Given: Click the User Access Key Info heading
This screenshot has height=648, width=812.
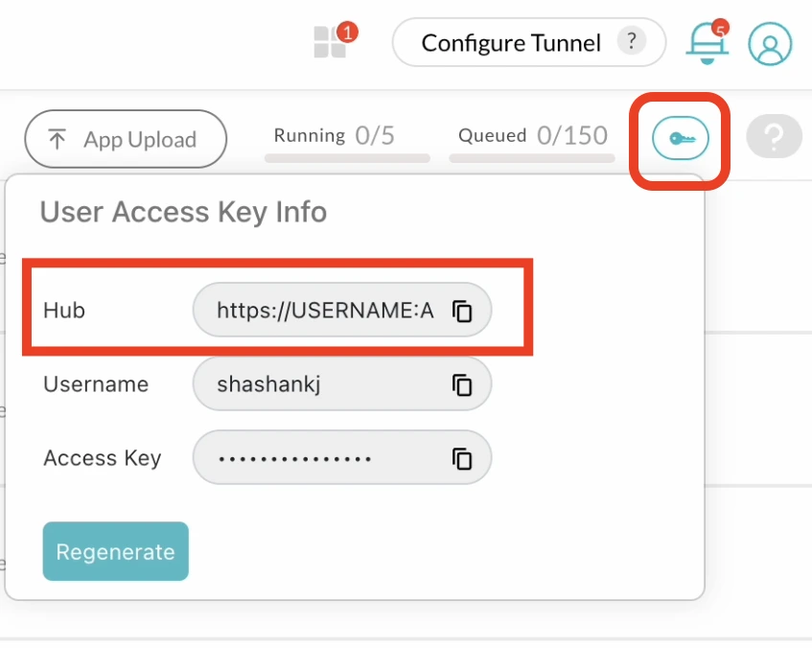Looking at the screenshot, I should tap(183, 212).
